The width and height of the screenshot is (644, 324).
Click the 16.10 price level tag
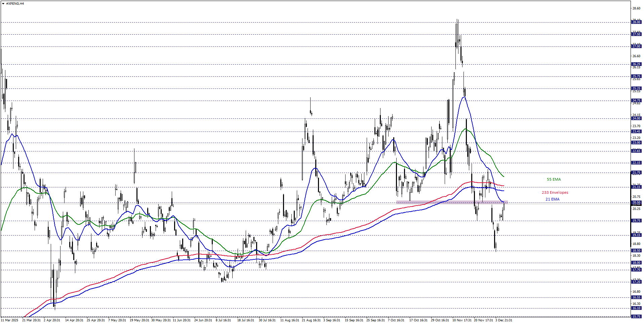[636, 308]
